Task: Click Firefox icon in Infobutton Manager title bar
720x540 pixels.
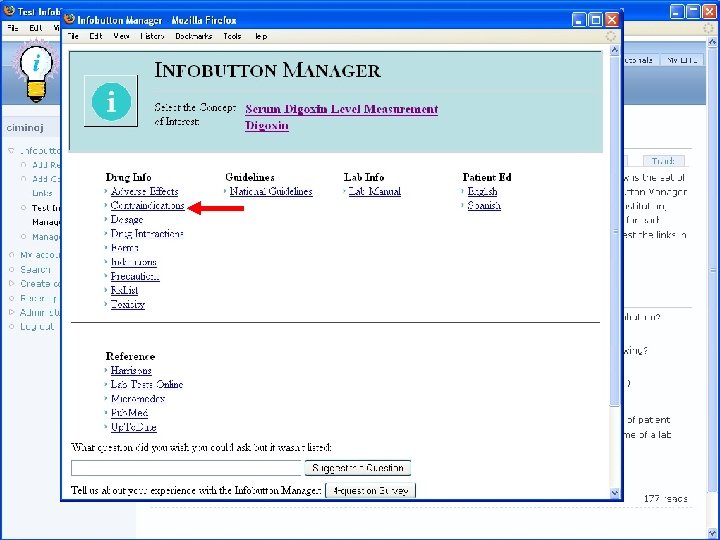Action: 70,19
